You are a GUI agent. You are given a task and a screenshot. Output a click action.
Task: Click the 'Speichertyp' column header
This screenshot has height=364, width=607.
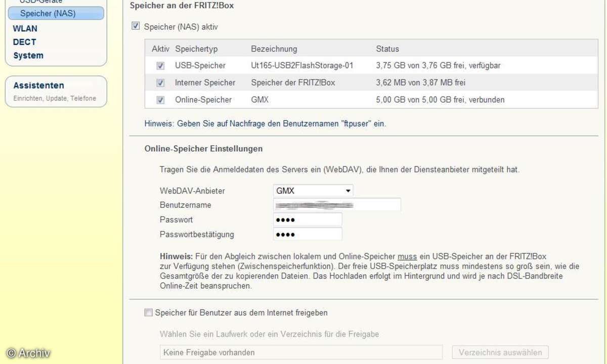click(x=196, y=49)
